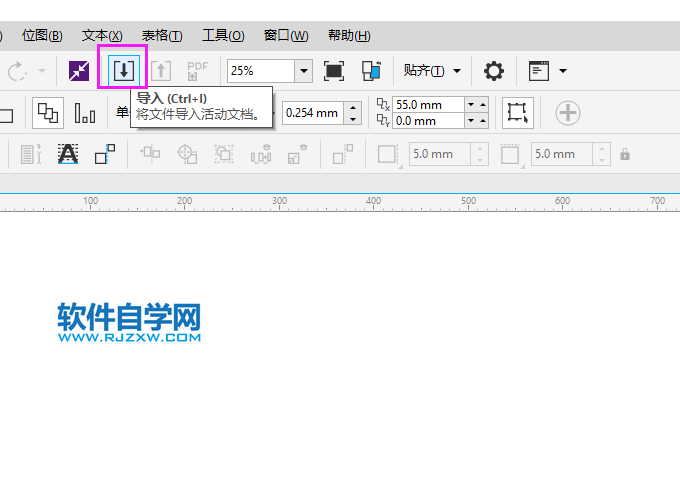680x504 pixels.
Task: Decrease the 0.254 mm nudge value
Action: click(x=353, y=119)
